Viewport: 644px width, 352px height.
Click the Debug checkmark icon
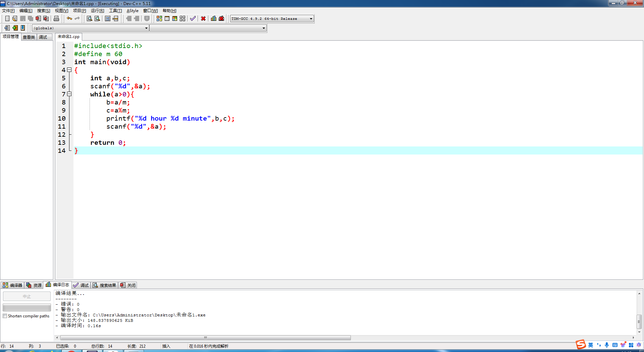click(193, 18)
